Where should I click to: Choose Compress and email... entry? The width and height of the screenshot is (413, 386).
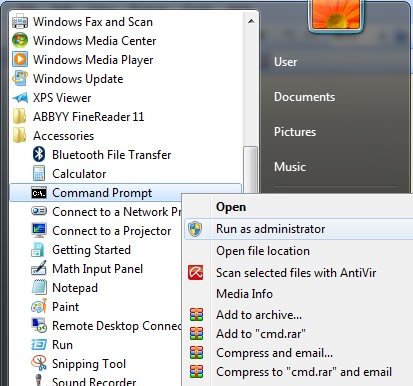coord(274,353)
